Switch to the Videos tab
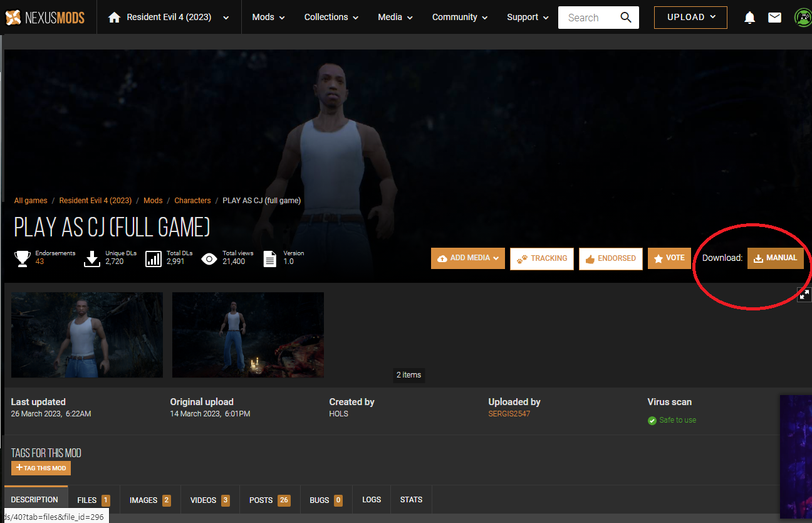Screen dimensions: 812x523 coord(210,500)
